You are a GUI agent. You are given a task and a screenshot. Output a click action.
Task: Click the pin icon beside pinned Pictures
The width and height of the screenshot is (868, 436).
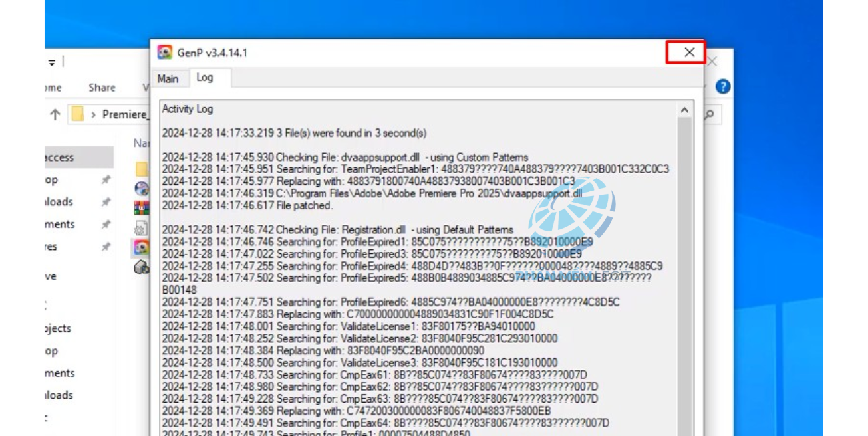pyautogui.click(x=105, y=247)
